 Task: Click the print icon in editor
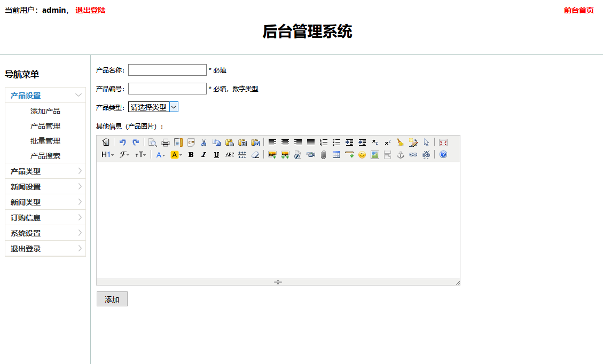(166, 143)
